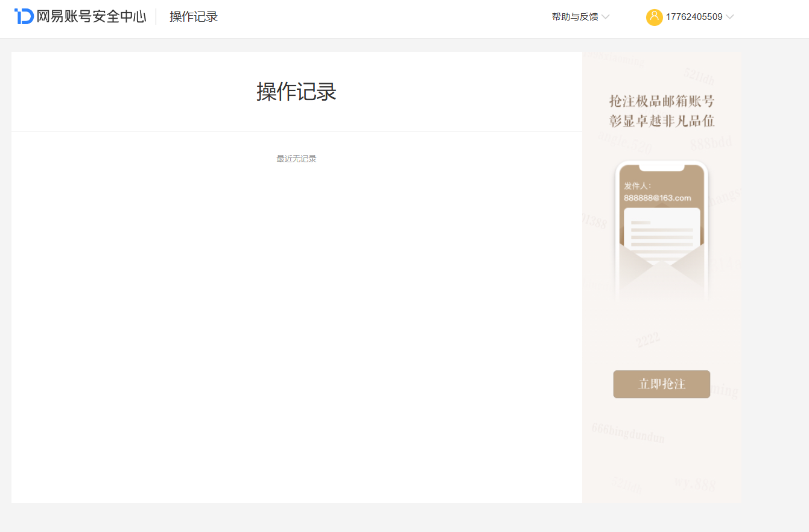Click the 2222 watermark in the ad
This screenshot has width=809, height=532.
[x=648, y=340]
